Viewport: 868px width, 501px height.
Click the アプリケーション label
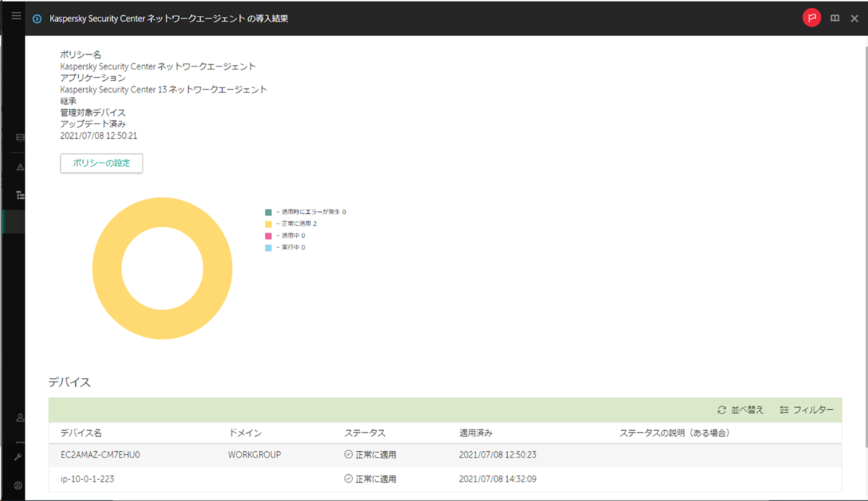click(x=93, y=78)
